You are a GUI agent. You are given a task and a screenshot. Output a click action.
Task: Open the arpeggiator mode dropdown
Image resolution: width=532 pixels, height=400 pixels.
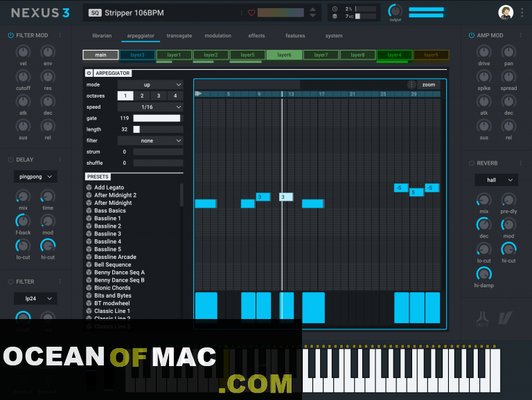[150, 84]
